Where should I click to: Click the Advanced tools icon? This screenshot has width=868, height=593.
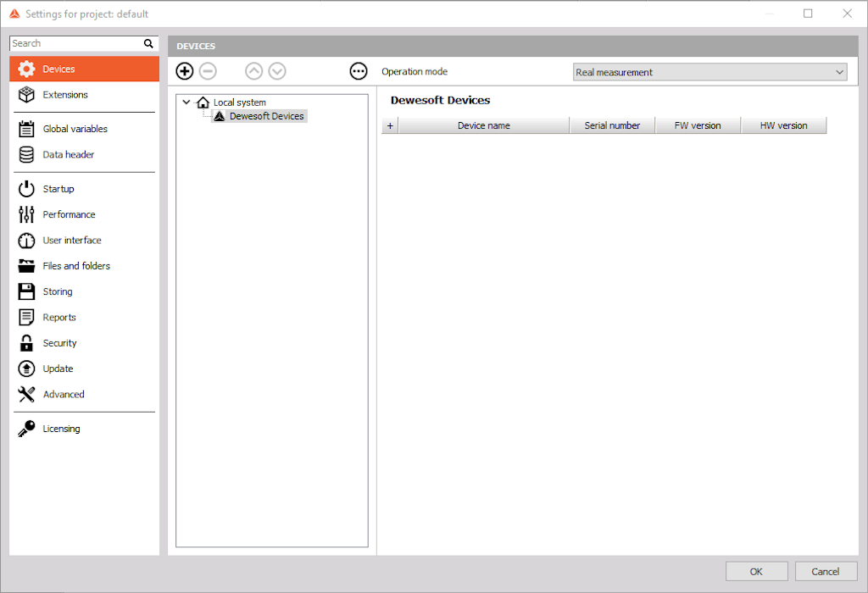click(26, 395)
